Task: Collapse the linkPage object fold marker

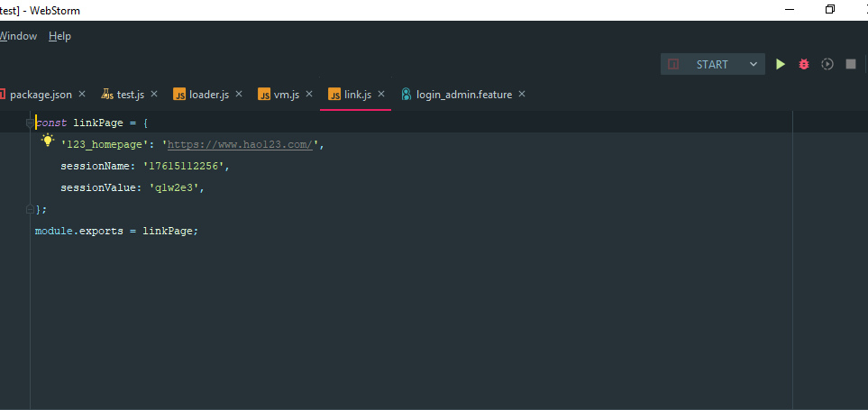Action: coord(30,123)
